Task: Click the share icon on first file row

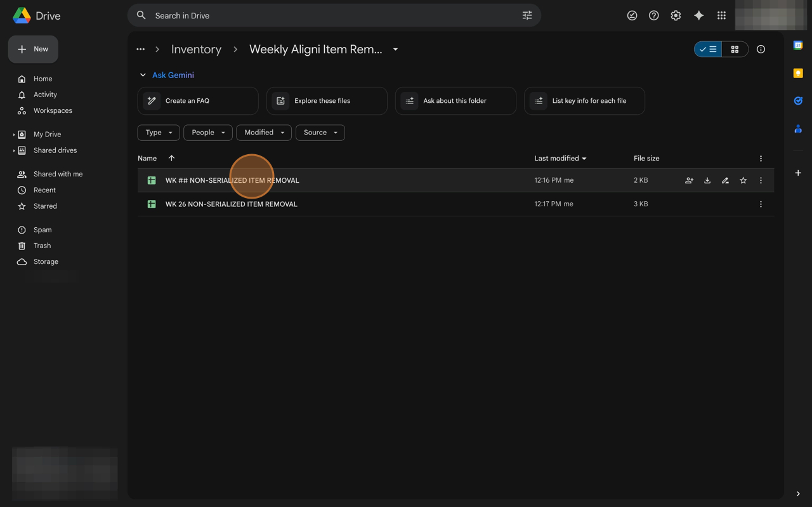Action: (689, 180)
